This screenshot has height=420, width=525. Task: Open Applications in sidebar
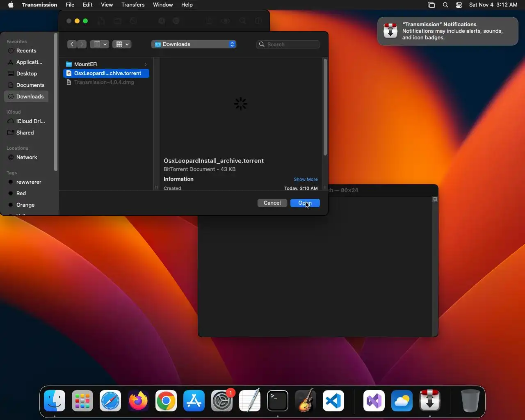(x=26, y=62)
